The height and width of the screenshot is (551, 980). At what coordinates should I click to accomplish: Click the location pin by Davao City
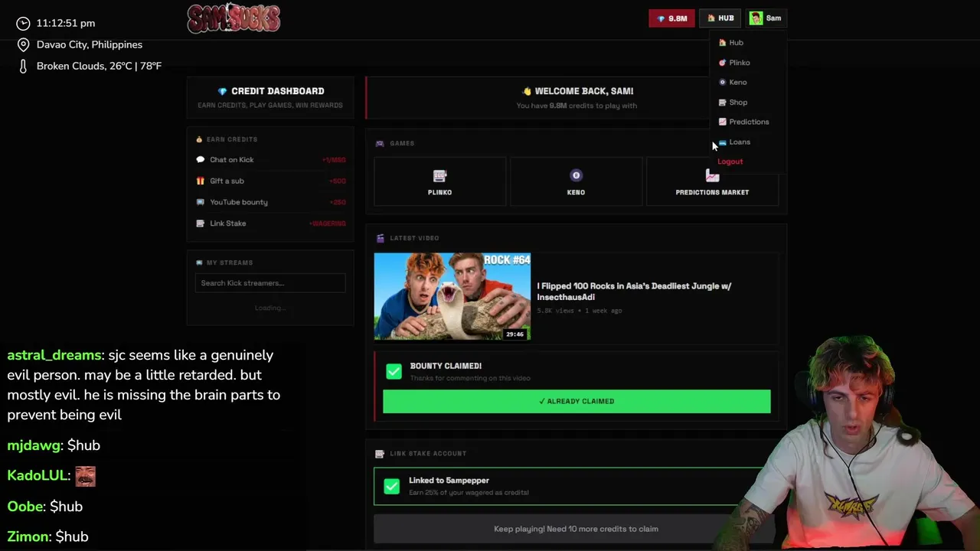(x=23, y=45)
